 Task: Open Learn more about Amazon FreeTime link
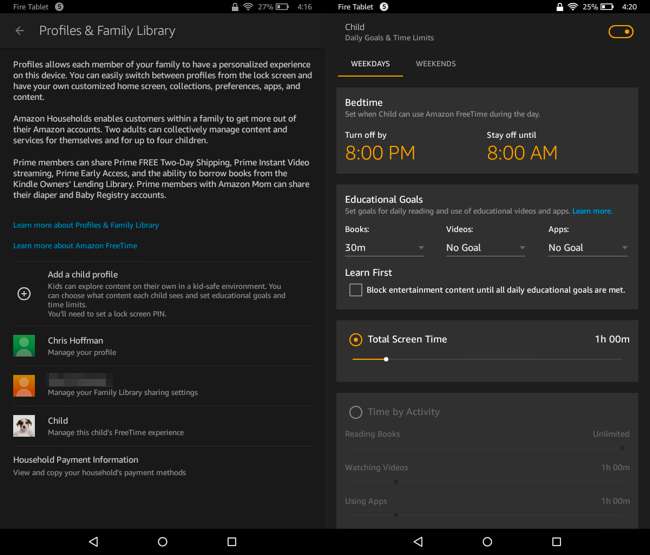[x=75, y=245]
